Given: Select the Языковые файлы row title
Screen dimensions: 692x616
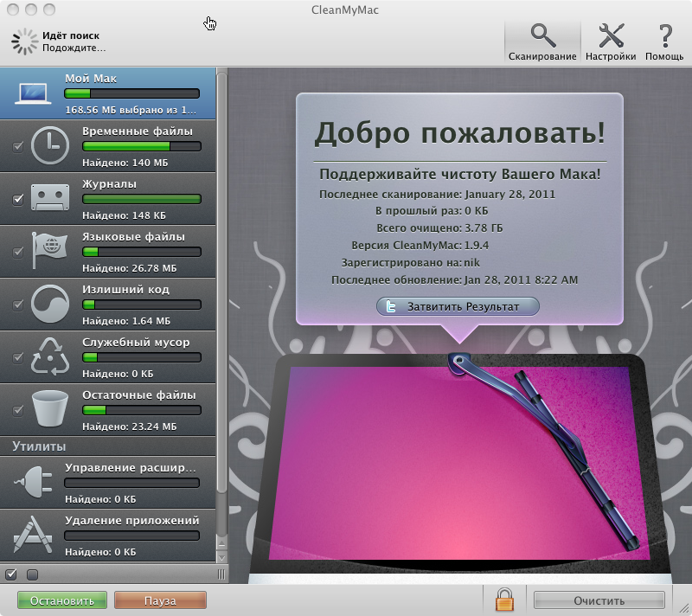Looking at the screenshot, I should click(133, 236).
